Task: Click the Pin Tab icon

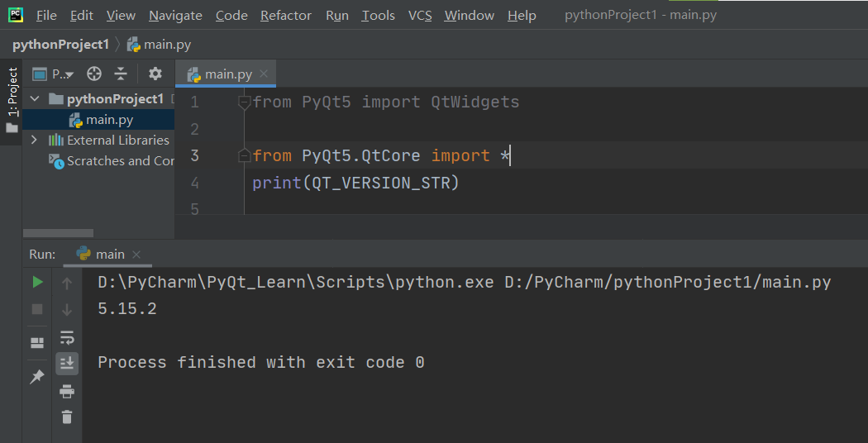Action: click(36, 377)
